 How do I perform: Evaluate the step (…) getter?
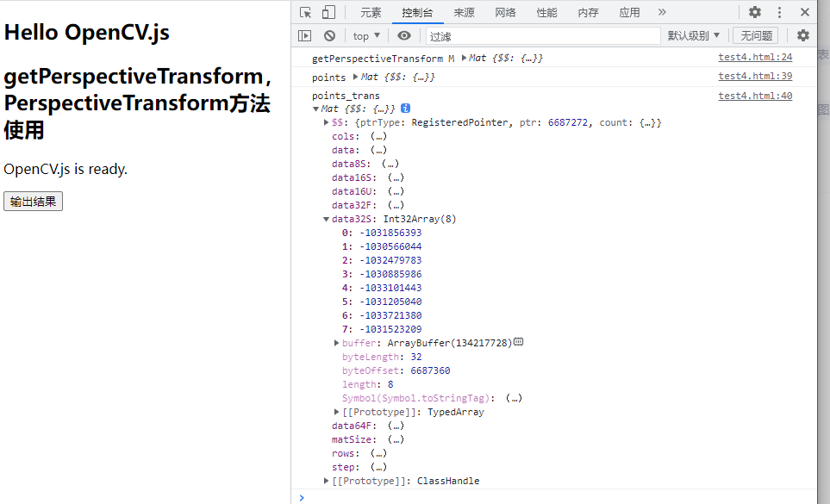(378, 467)
